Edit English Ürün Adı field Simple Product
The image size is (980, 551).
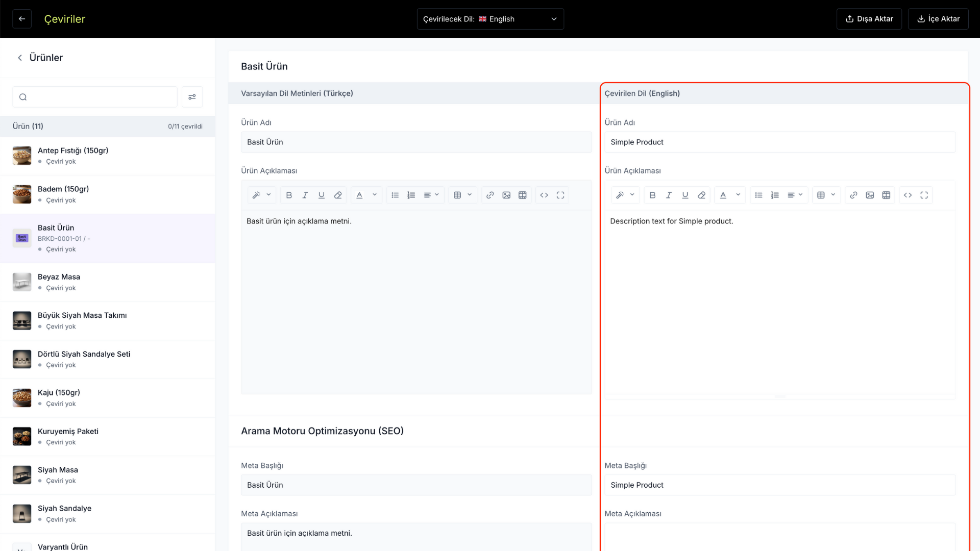point(780,142)
